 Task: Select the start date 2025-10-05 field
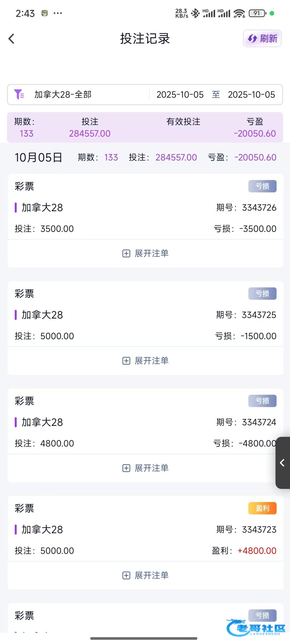180,94
